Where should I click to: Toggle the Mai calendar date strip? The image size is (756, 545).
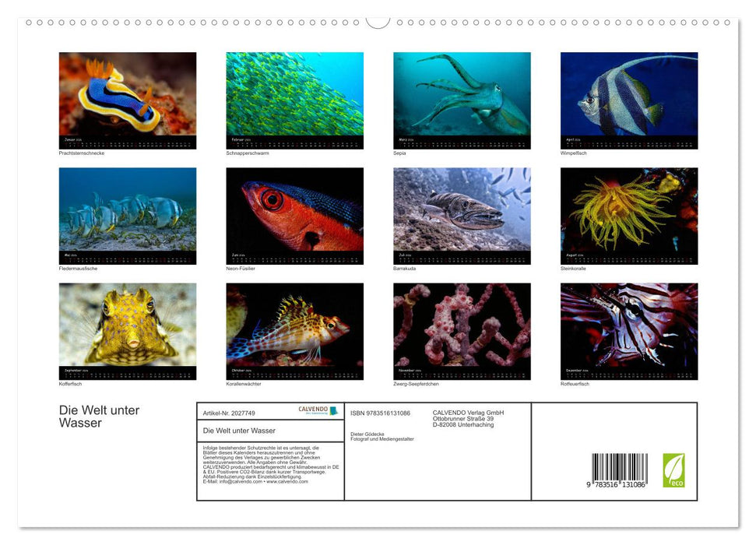pyautogui.click(x=127, y=255)
